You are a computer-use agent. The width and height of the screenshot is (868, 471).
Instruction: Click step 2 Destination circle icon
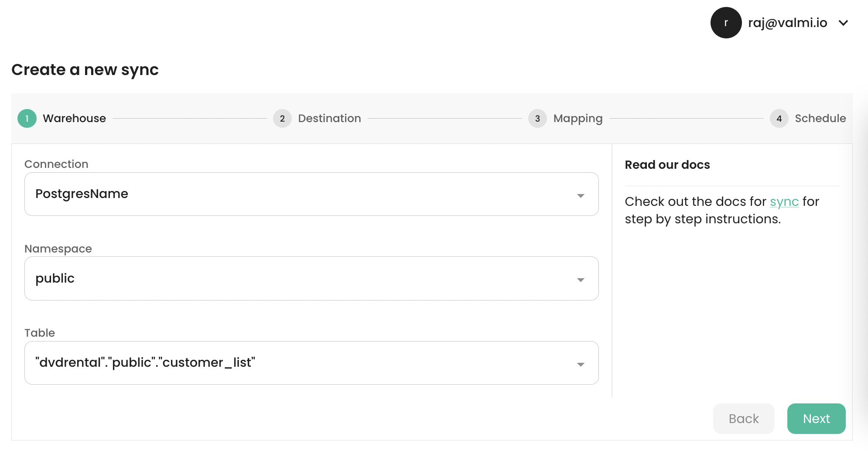tap(282, 118)
